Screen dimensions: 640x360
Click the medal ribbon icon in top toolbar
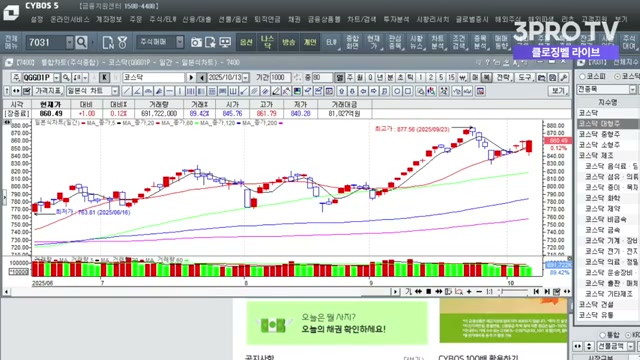pyautogui.click(x=122, y=42)
